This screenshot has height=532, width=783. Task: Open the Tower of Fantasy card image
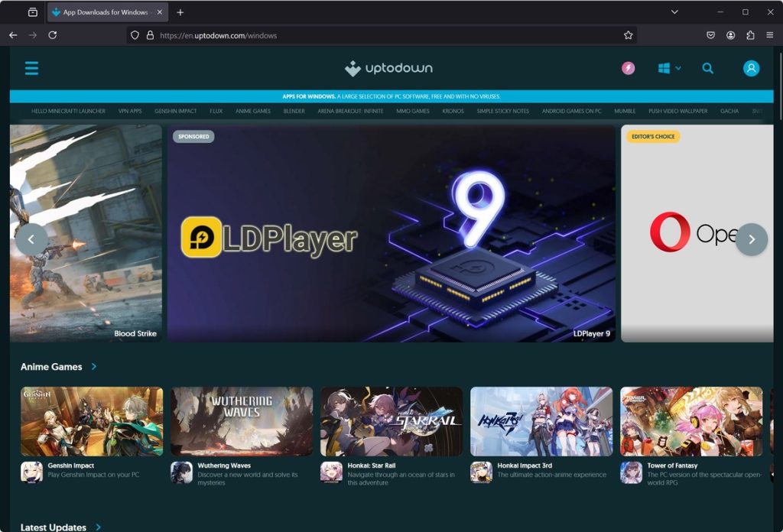(691, 421)
